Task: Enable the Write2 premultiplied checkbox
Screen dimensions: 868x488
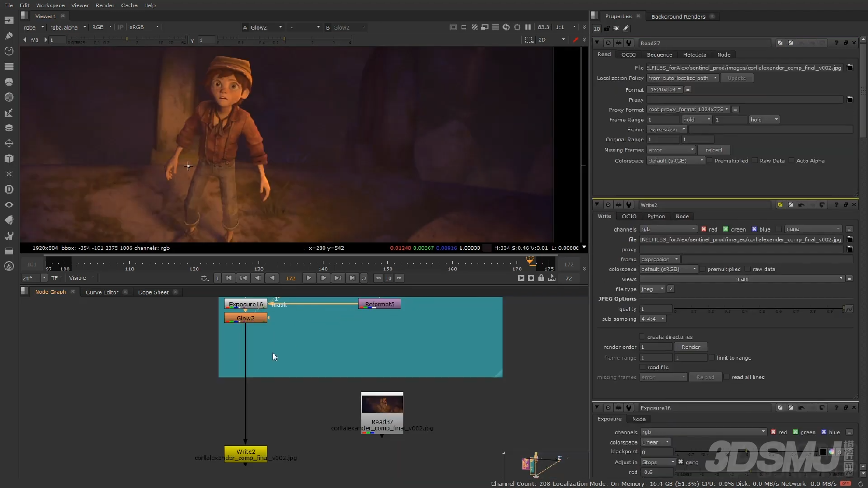Action: tap(702, 269)
